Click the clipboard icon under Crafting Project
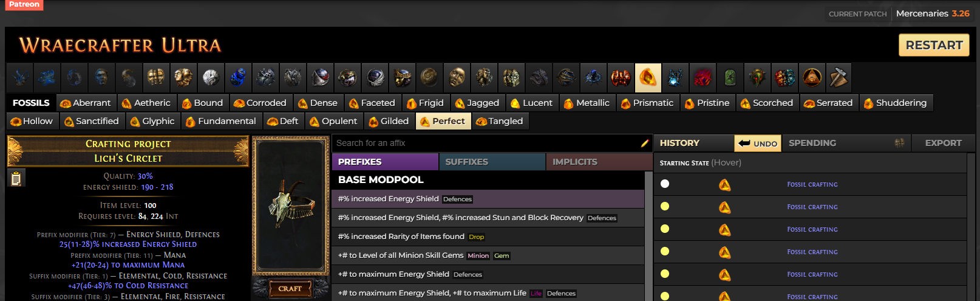 tap(16, 178)
